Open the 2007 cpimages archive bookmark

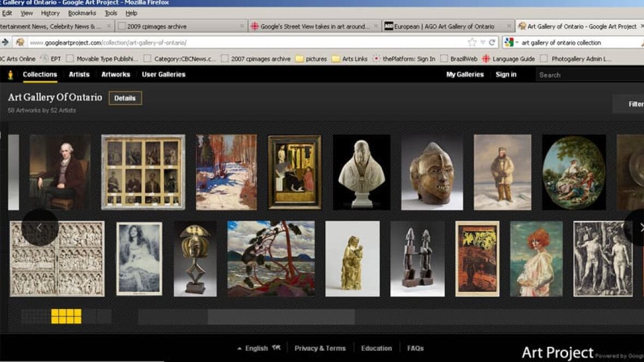[256, 59]
